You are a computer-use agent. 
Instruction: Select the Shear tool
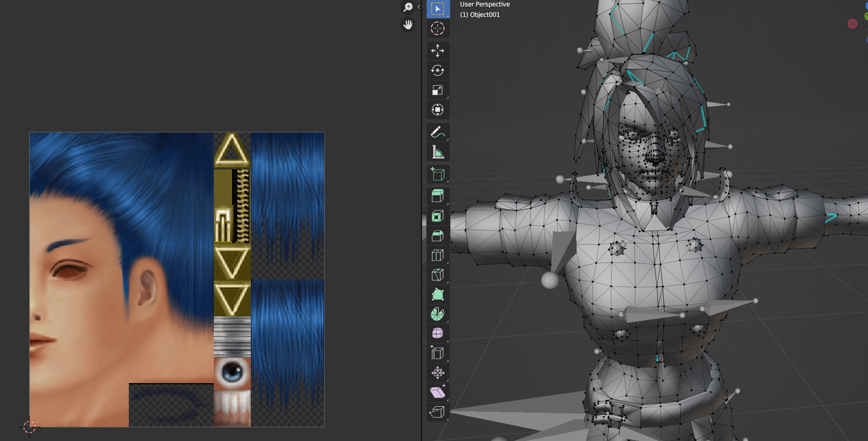pos(438,393)
